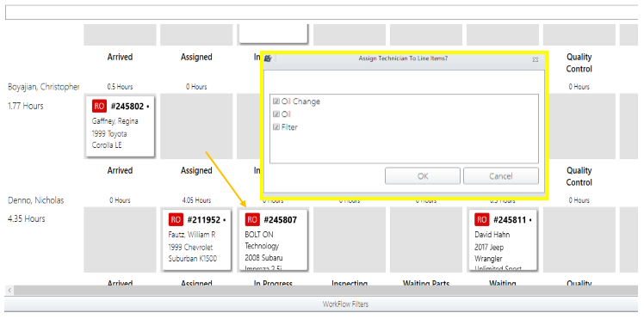Confirm technician assignment with OK

point(423,176)
